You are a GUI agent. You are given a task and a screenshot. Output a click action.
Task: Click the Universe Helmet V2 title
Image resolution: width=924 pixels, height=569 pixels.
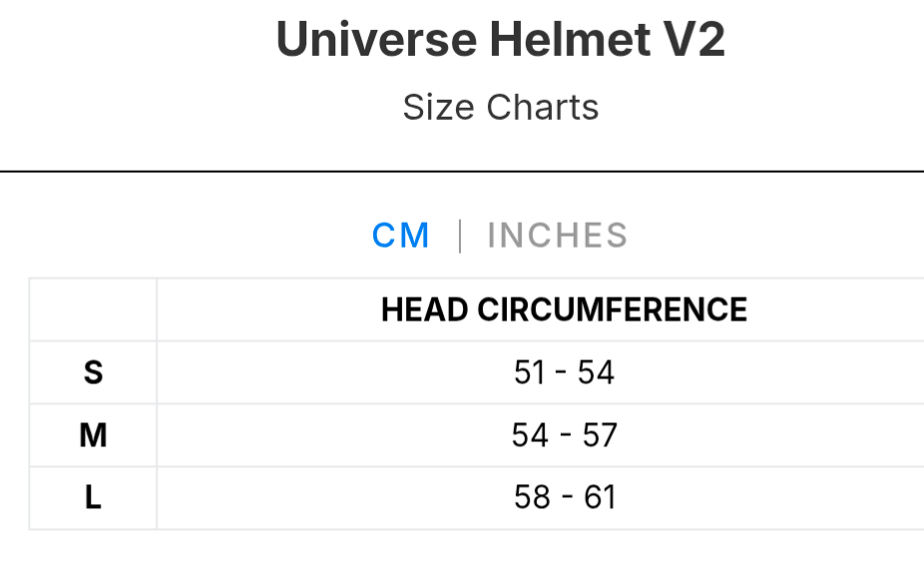pos(500,41)
